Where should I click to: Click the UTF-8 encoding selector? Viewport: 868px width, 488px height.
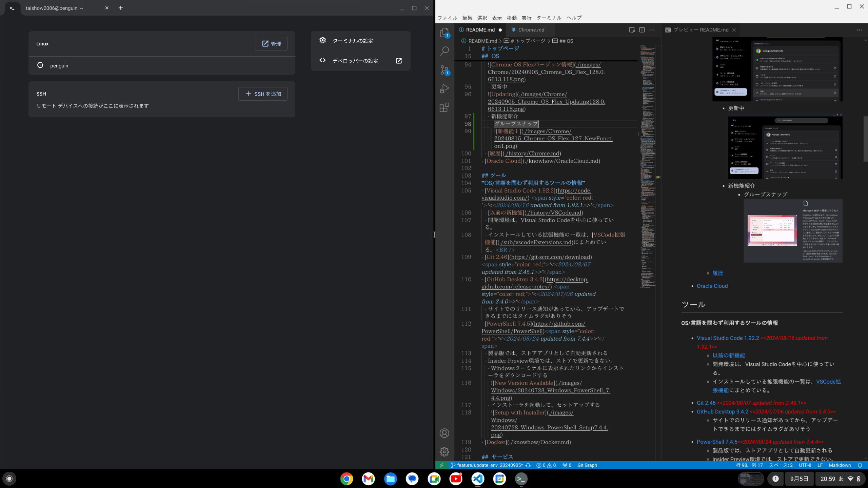[x=805, y=465]
